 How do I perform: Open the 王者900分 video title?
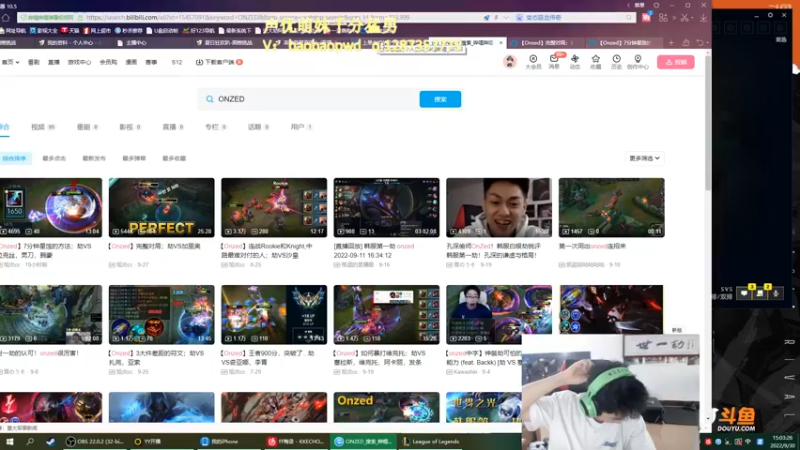coord(268,358)
